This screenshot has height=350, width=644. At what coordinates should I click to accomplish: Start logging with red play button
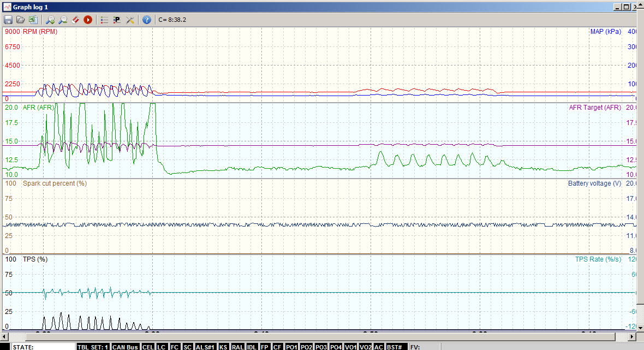point(88,20)
